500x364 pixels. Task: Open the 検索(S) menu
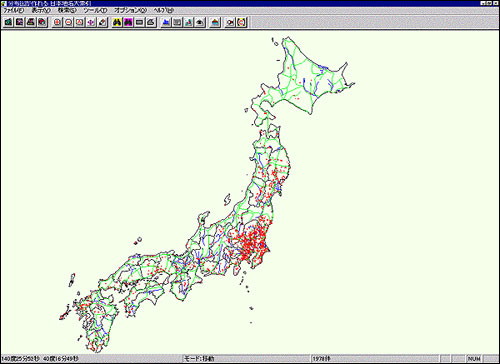67,10
